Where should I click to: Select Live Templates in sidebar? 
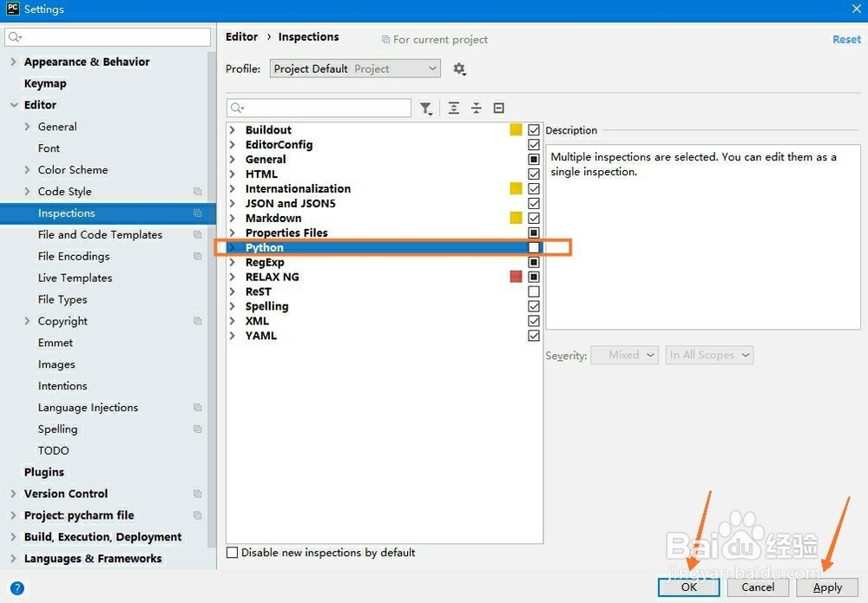pyautogui.click(x=75, y=278)
